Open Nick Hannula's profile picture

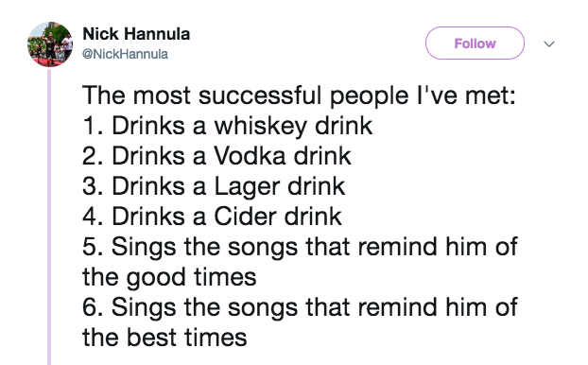tap(50, 44)
